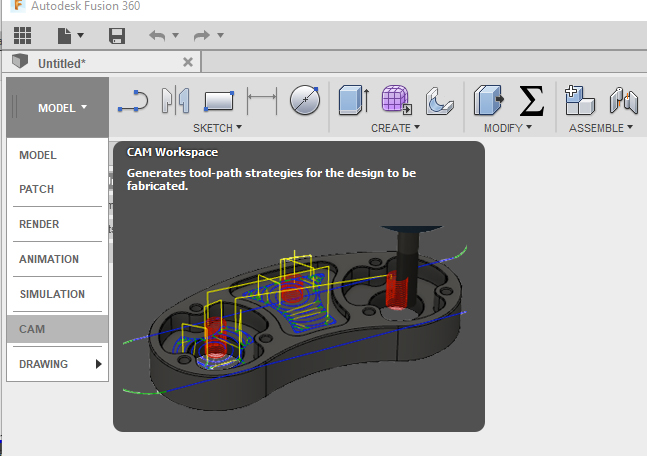Select the Circle sketch tool
The width and height of the screenshot is (647, 456).
tap(305, 100)
